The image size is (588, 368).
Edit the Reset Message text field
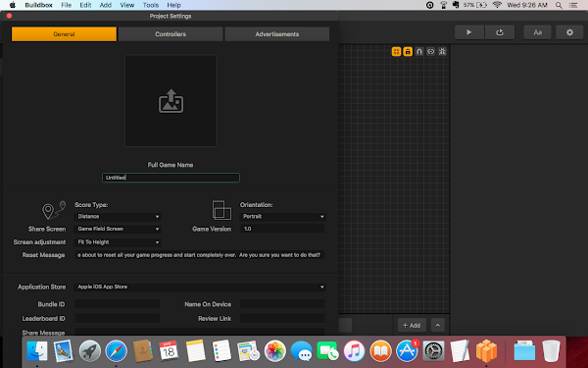coord(200,255)
